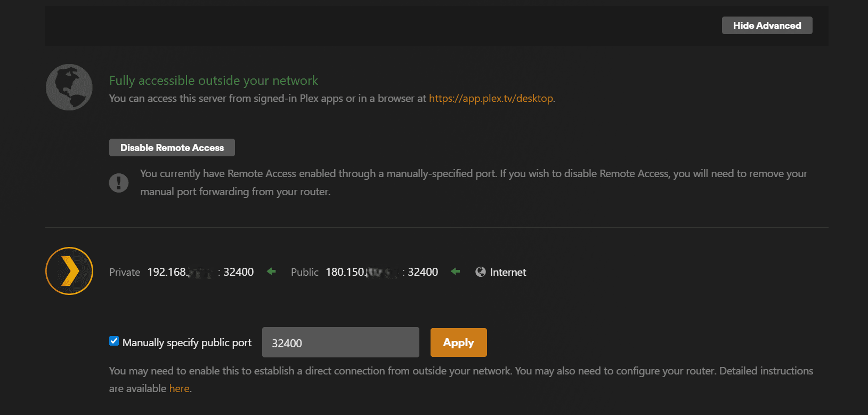Click the orange Plex chevron logo
Viewport: 868px width, 415px height.
(x=69, y=271)
